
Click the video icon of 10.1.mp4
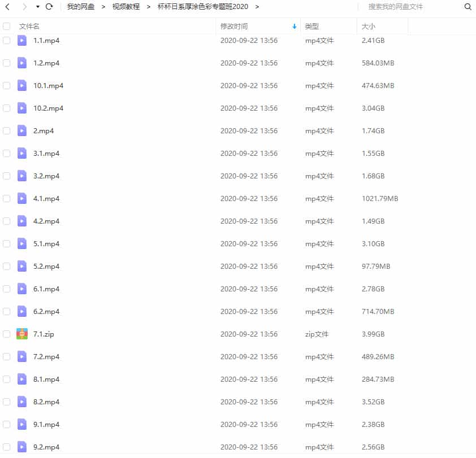(x=22, y=85)
